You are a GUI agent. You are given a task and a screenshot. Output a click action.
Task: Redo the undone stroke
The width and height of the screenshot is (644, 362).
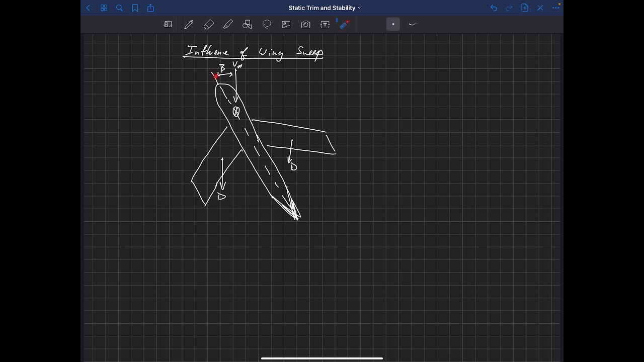(x=509, y=8)
